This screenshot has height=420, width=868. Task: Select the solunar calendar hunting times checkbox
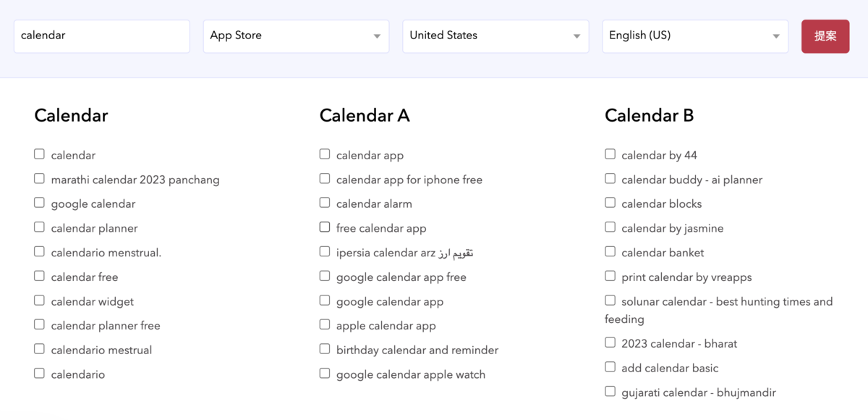click(610, 301)
